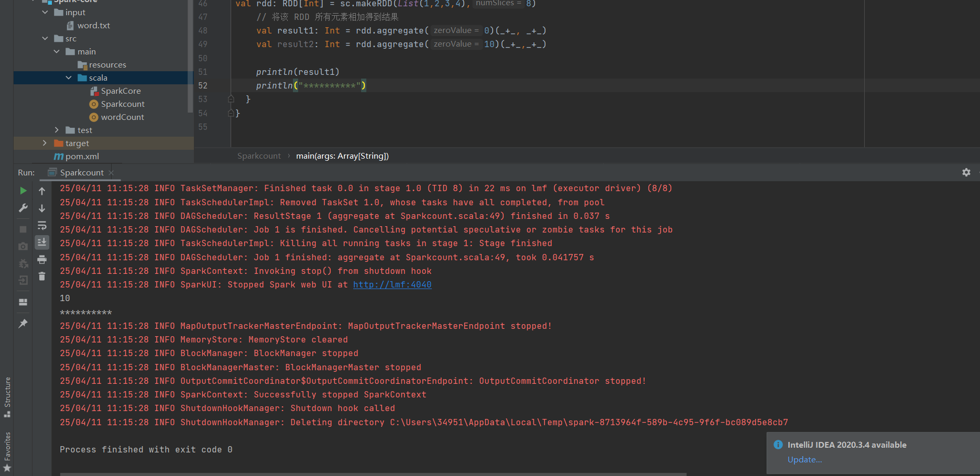Expand the test folder

(57, 130)
